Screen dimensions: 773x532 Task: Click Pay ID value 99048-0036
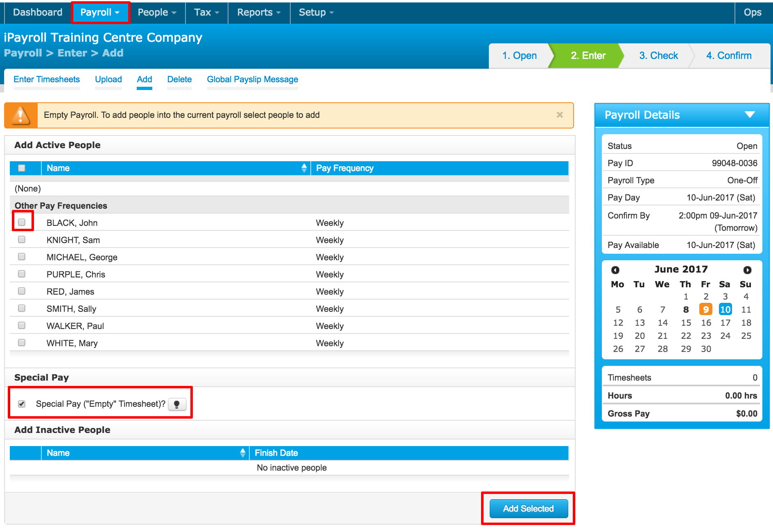click(x=735, y=163)
